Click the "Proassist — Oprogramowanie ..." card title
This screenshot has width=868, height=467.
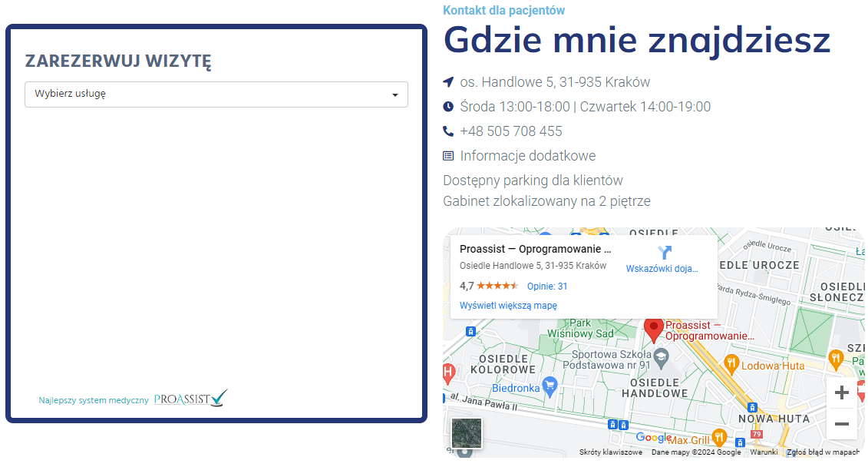tap(535, 250)
